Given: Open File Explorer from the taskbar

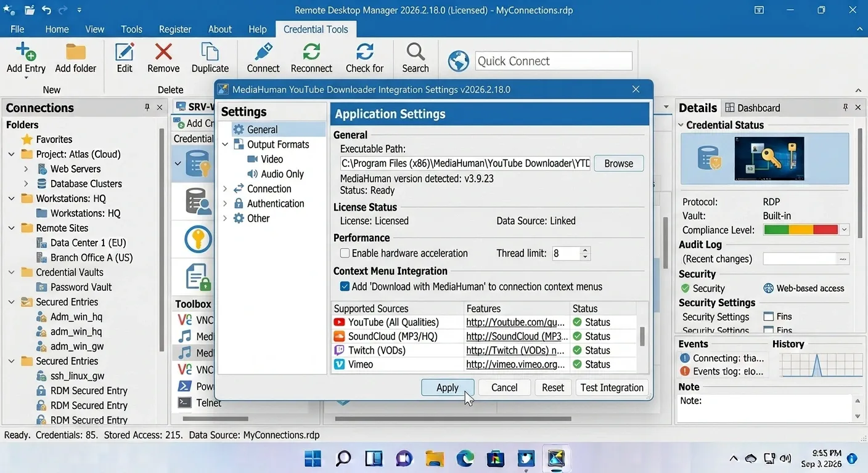Looking at the screenshot, I should (435, 458).
